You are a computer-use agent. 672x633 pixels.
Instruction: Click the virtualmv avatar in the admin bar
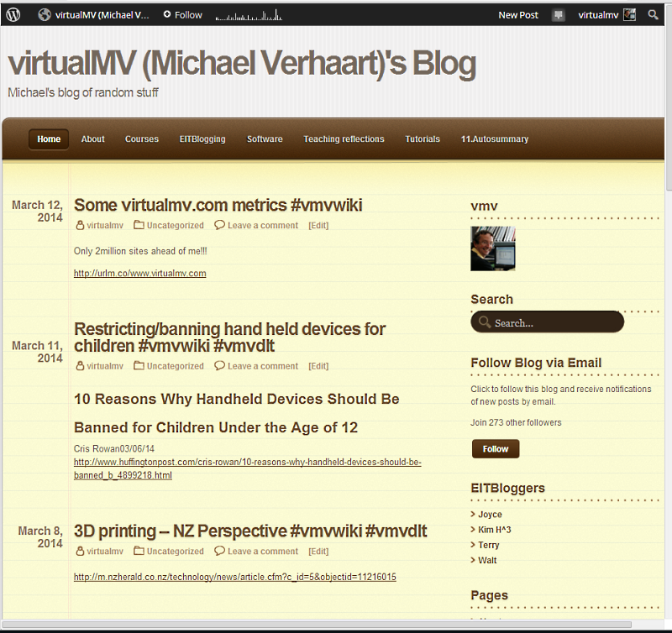click(629, 15)
